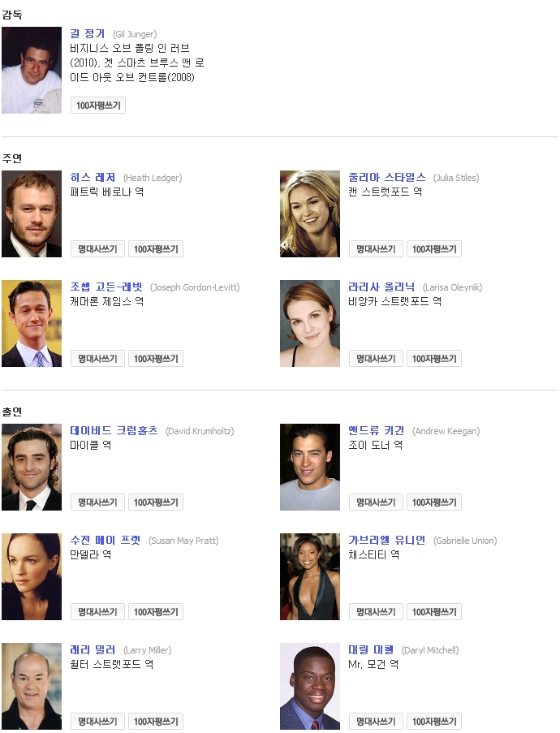This screenshot has width=560, height=733.
Task: Open the 수잔 메이 프랫 name link
Action: pos(106,541)
